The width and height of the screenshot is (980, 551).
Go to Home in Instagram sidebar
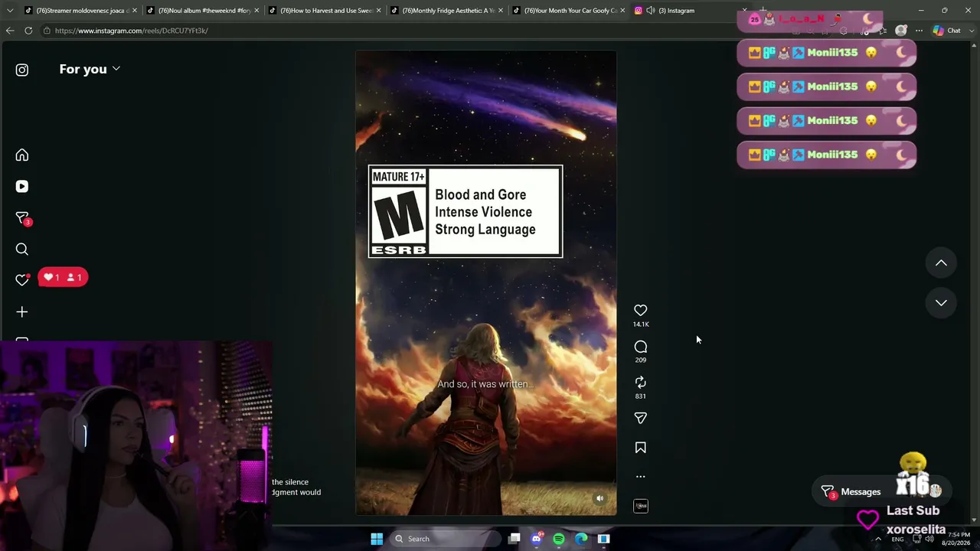click(x=22, y=155)
